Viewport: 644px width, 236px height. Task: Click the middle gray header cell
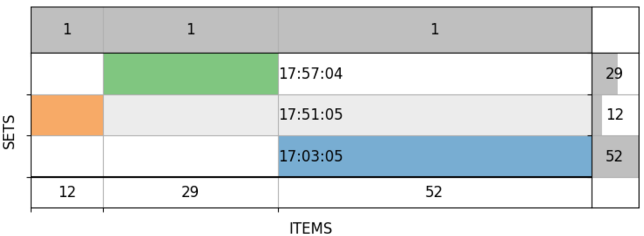190,30
